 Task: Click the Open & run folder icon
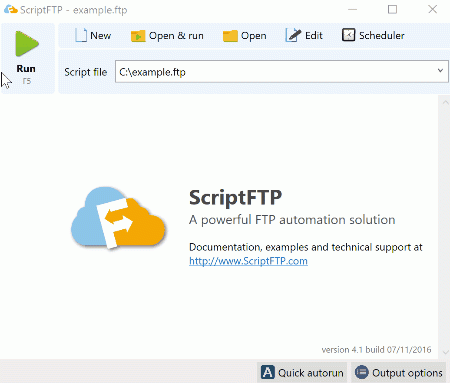(138, 36)
